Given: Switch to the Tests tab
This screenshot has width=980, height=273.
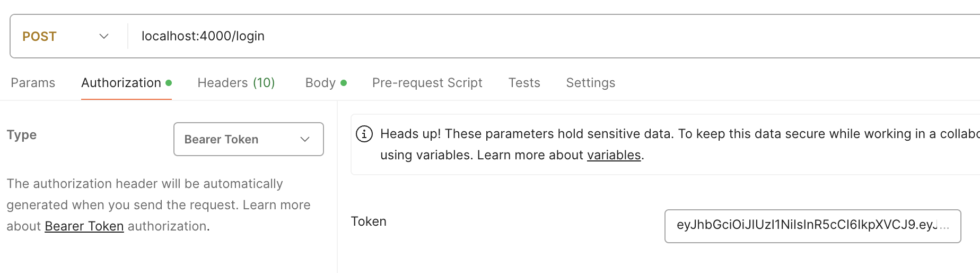Looking at the screenshot, I should [524, 83].
